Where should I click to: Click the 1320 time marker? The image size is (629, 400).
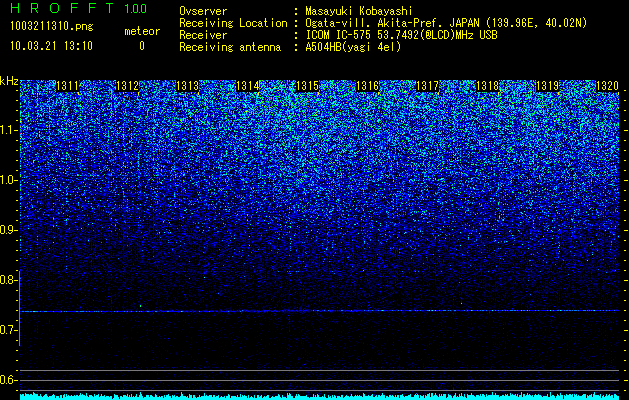point(607,86)
